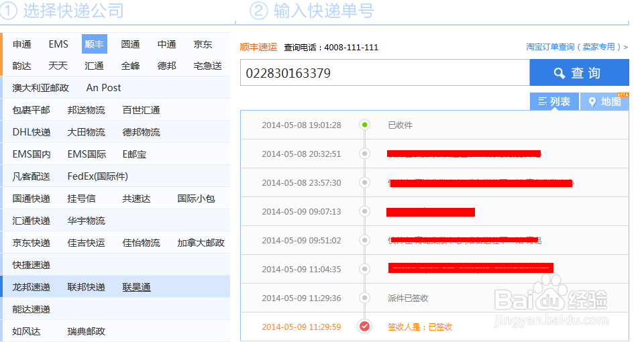This screenshot has width=644, height=342.
Task: Select 大田物流 company
Action: [x=87, y=132]
